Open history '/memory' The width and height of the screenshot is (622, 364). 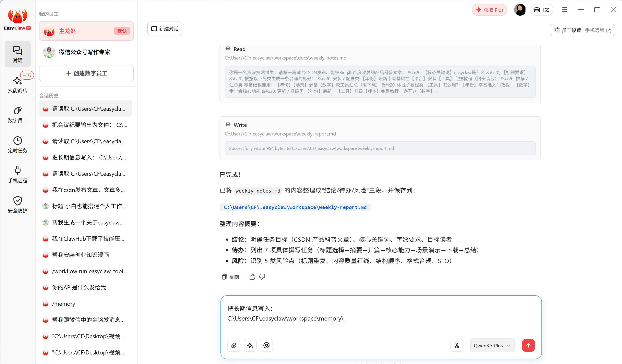pos(85,304)
